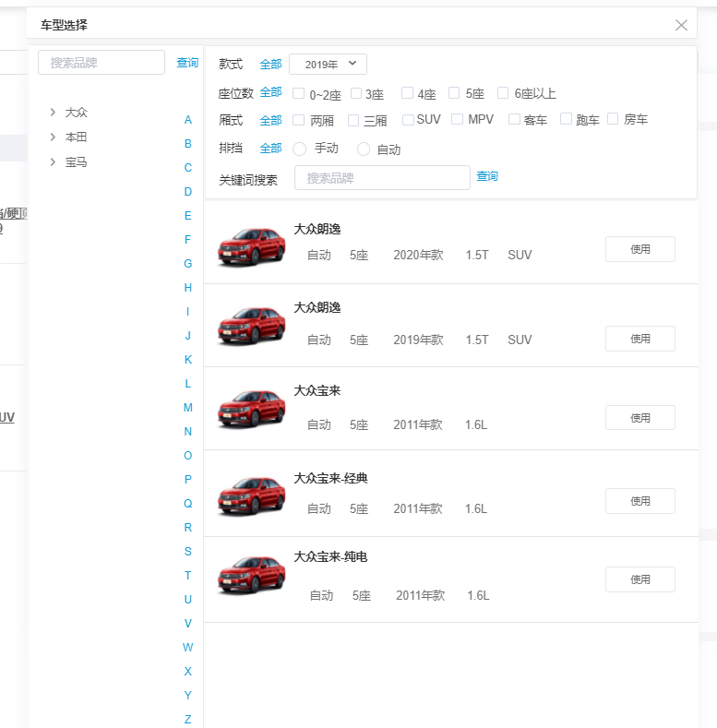Viewport: 717px width, 728px height.
Task: Open the 2019年 year dropdown
Action: (x=328, y=64)
